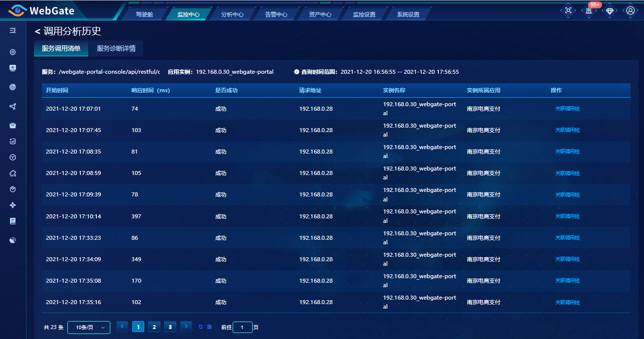Screen dimensions: 644x339
Task: Go back using the arrow beside 调用分析历史
Action: [x=37, y=32]
